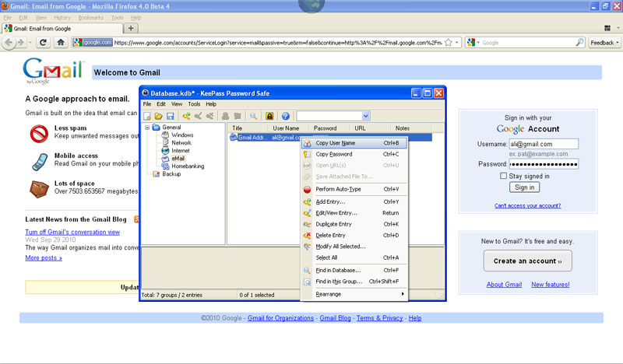Open KeePass Edit menu
The width and height of the screenshot is (623, 364).
pos(161,104)
